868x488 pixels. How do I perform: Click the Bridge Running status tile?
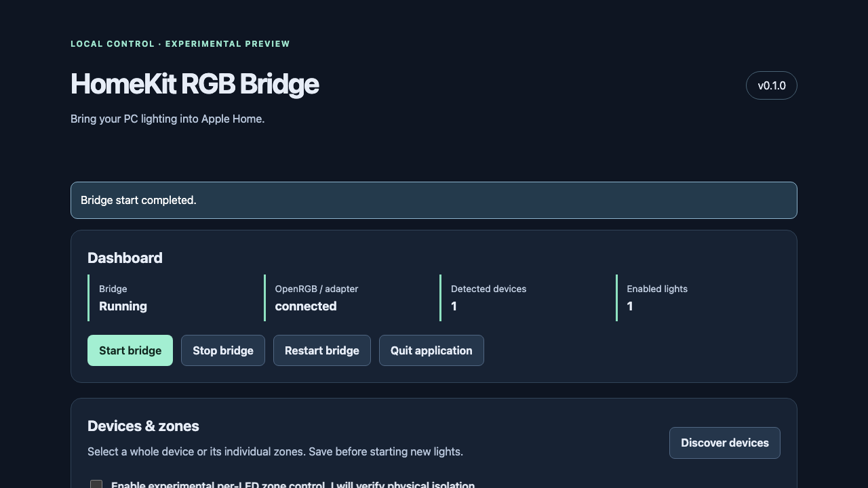coord(172,298)
